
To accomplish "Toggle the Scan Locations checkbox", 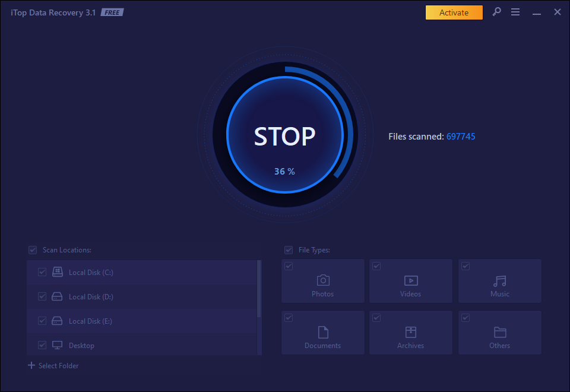I will [x=33, y=250].
